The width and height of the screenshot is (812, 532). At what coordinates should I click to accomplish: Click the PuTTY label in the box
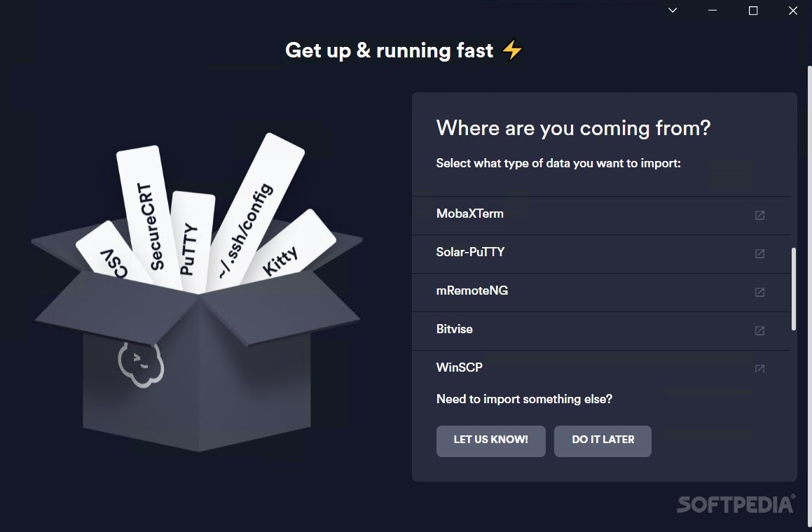(x=188, y=249)
